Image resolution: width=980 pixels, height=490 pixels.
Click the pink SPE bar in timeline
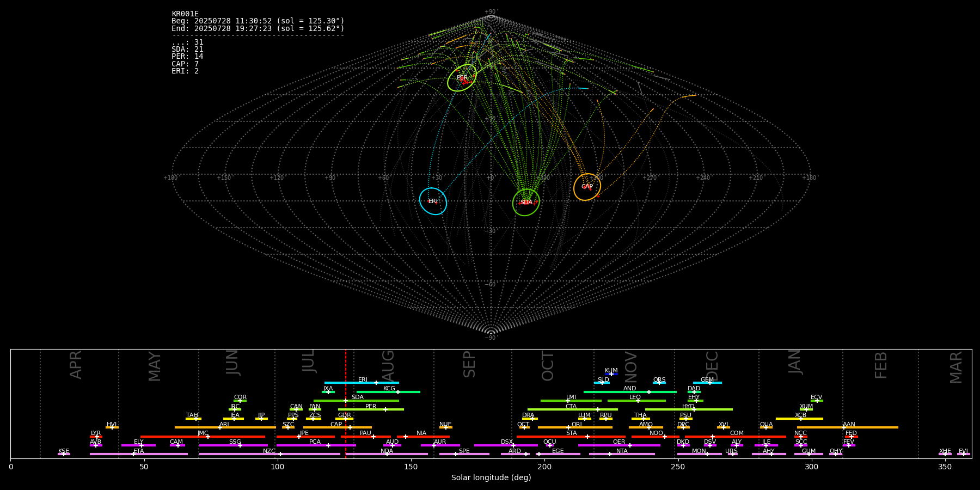pos(464,454)
